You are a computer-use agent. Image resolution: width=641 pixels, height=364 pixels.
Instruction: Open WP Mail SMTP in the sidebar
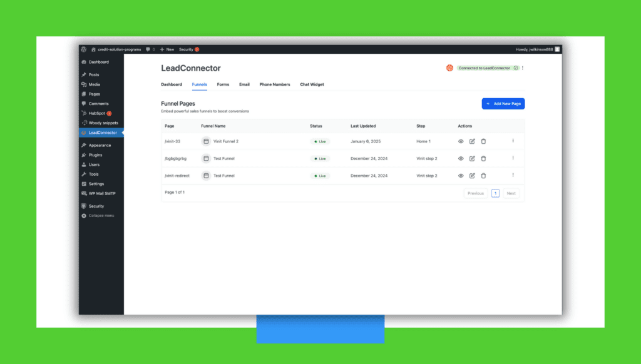[101, 194]
